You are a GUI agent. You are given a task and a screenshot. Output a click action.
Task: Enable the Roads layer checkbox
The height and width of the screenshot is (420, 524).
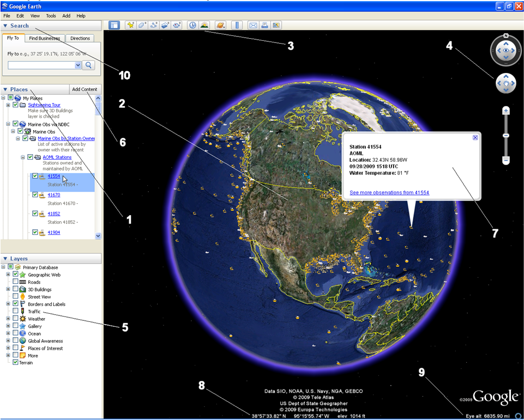[x=15, y=282]
